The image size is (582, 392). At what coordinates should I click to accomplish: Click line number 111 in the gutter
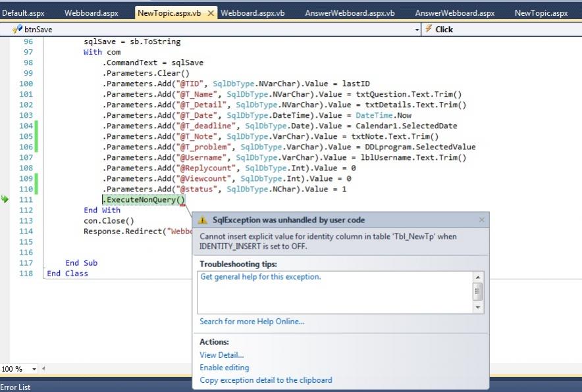pos(26,200)
